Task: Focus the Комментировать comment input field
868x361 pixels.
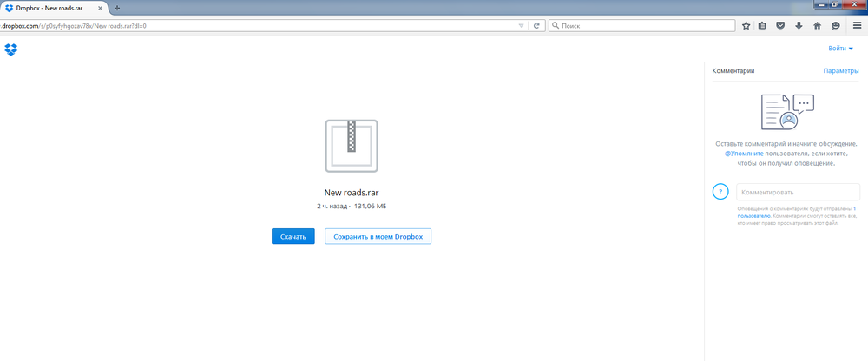Action: 798,192
